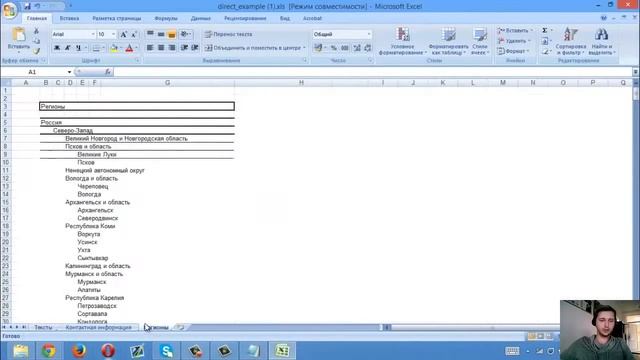Align cell content to middle
Screen dimensions: 640x360
(x=161, y=34)
